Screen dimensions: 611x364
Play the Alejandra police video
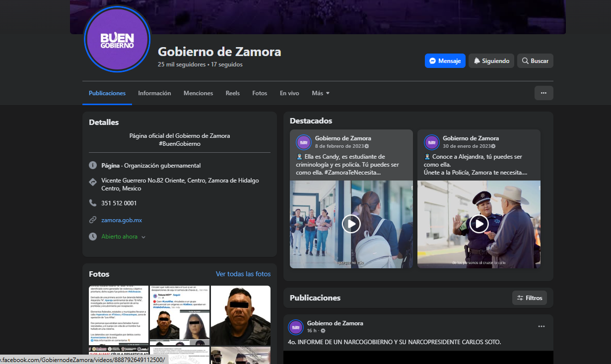coord(479,224)
